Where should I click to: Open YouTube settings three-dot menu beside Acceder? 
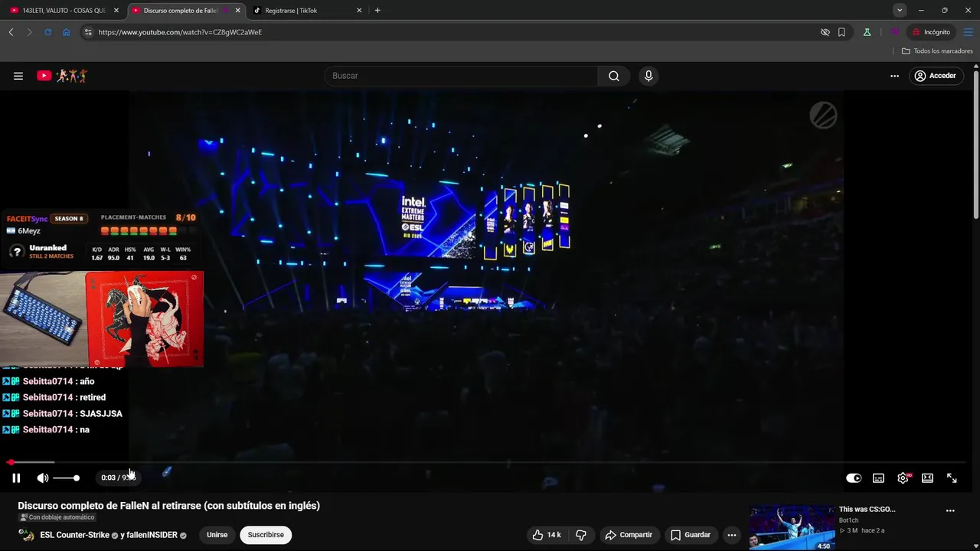[894, 76]
